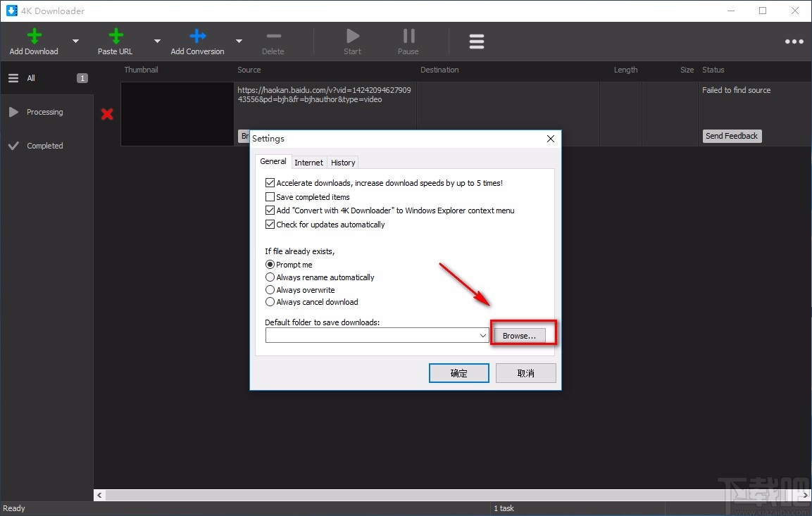Expand the default folder combo box arrow
This screenshot has height=516, width=812.
482,335
